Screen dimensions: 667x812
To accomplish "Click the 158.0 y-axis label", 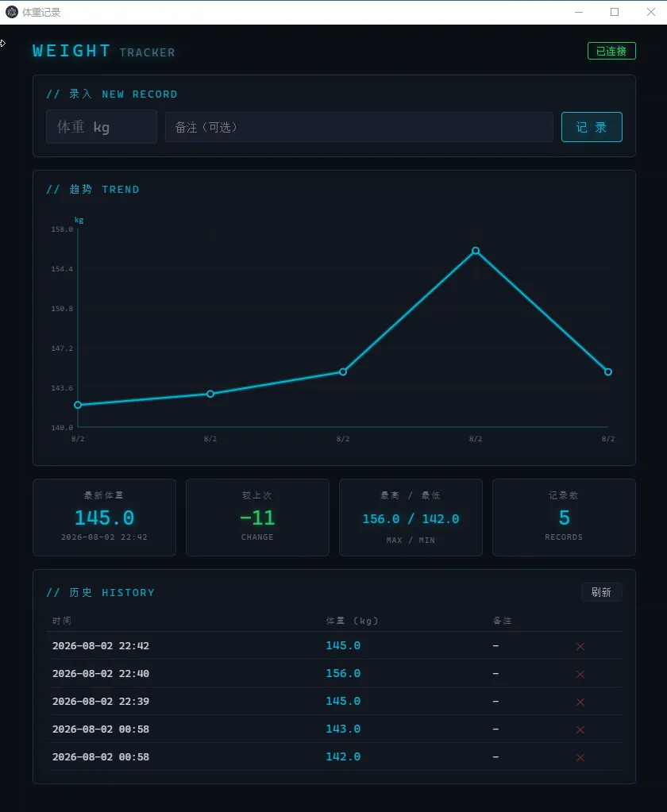I will coord(62,229).
